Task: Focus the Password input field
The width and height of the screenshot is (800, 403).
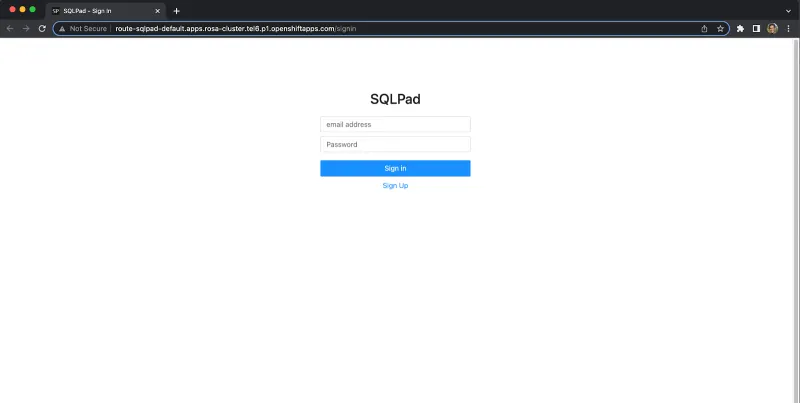Action: (x=395, y=144)
